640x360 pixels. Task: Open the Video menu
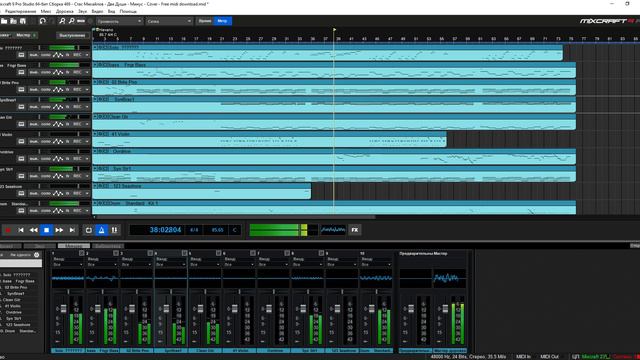pyautogui.click(x=97, y=11)
